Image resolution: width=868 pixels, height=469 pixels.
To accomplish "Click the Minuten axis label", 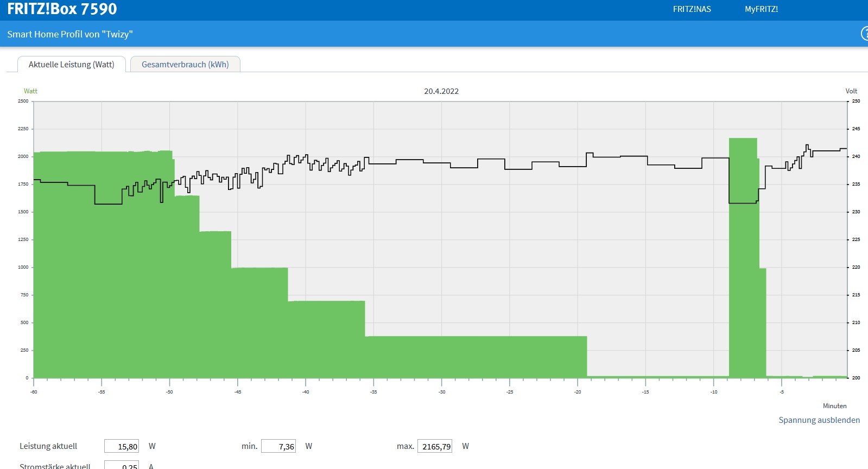I will coord(834,406).
